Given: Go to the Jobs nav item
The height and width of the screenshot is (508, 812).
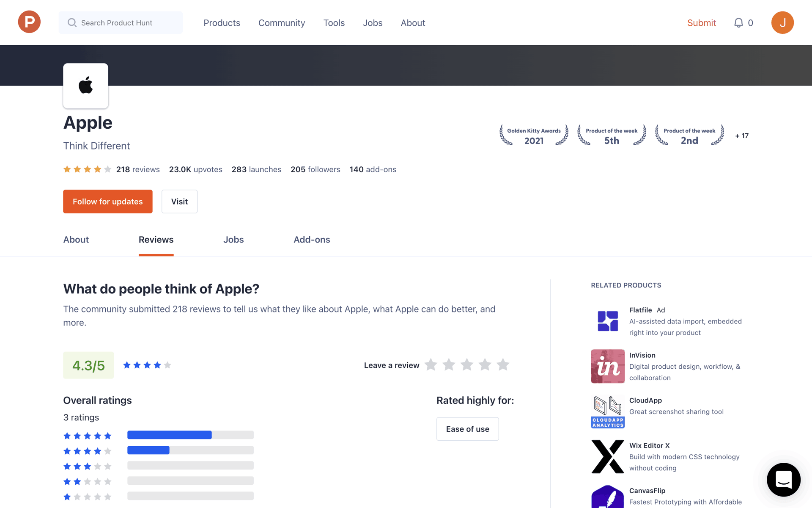Looking at the screenshot, I should pos(373,23).
